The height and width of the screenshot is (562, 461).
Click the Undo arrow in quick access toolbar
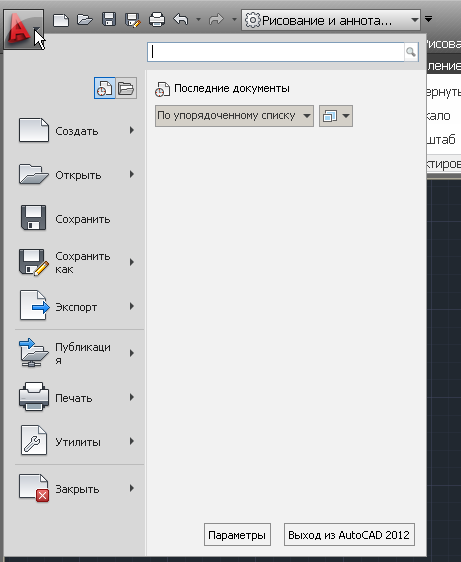pyautogui.click(x=181, y=19)
